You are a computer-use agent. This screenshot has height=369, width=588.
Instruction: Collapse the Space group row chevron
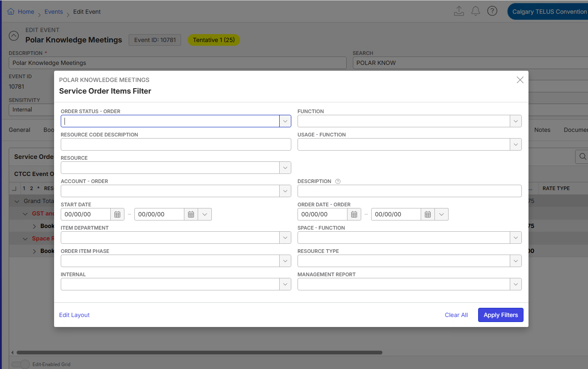click(25, 239)
